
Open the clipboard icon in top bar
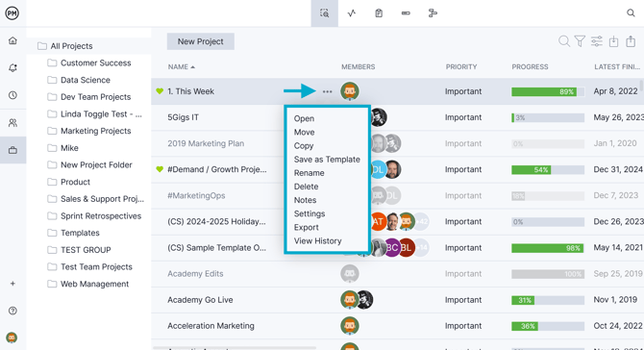pyautogui.click(x=379, y=13)
